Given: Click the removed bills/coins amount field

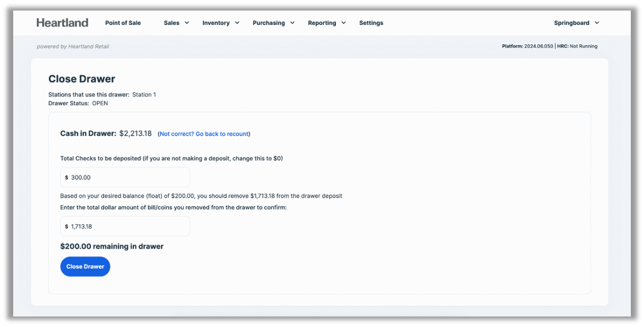Looking at the screenshot, I should tap(125, 226).
